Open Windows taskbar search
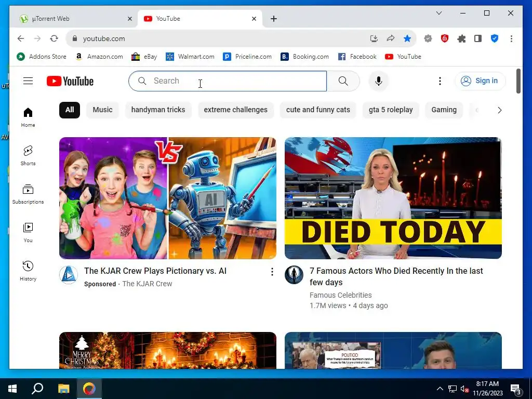The width and height of the screenshot is (532, 399). [x=37, y=389]
